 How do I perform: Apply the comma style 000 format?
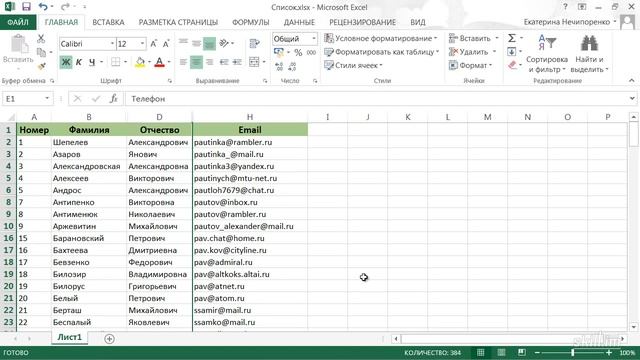click(311, 53)
